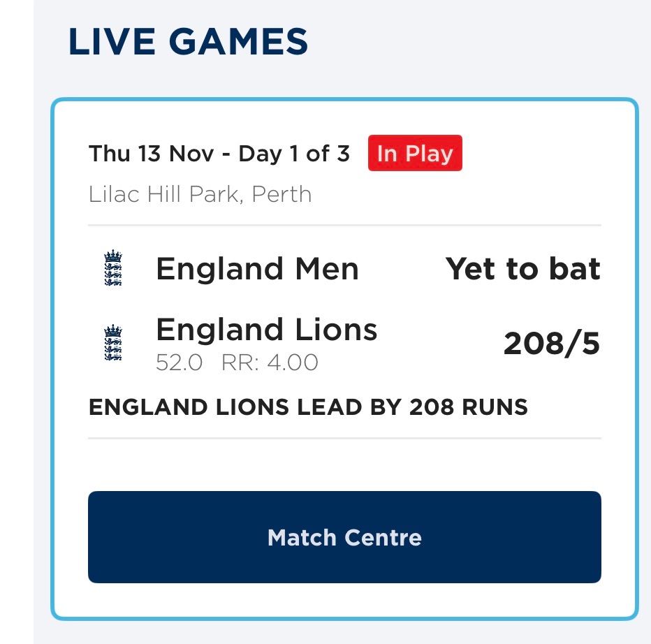Click the Yet to bat status
Viewport: 651px width, 644px height.
523,270
